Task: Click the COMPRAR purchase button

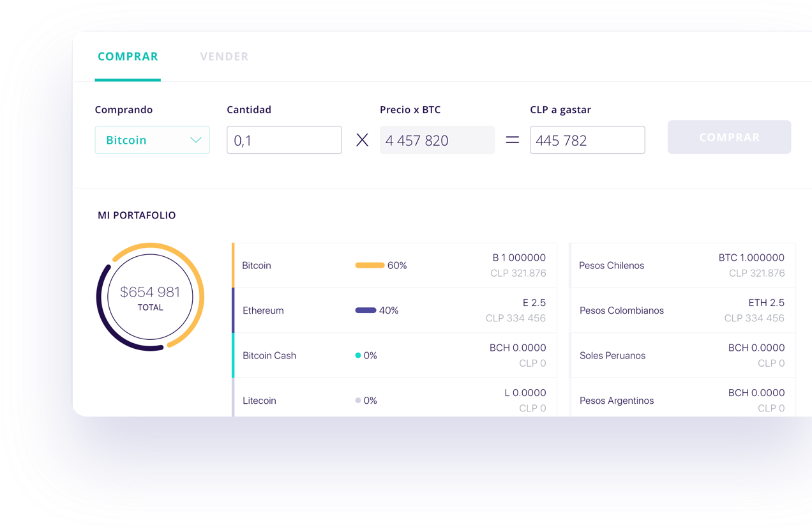Action: 729,137
